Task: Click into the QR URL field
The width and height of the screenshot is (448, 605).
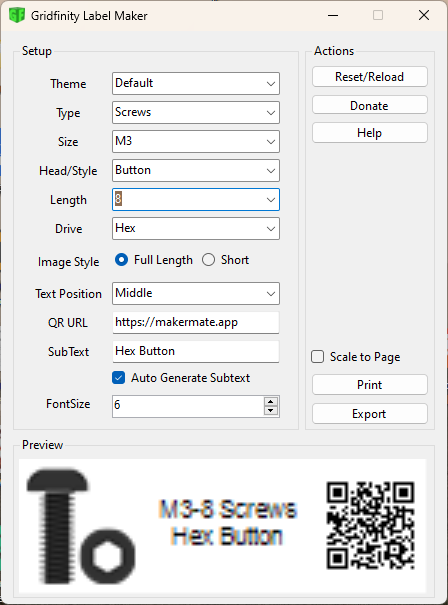Action: [196, 323]
